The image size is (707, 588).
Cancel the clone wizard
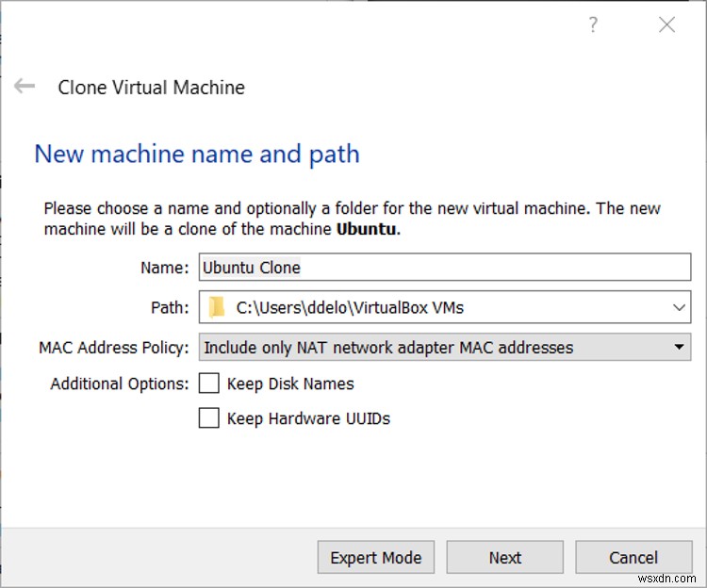pos(633,558)
